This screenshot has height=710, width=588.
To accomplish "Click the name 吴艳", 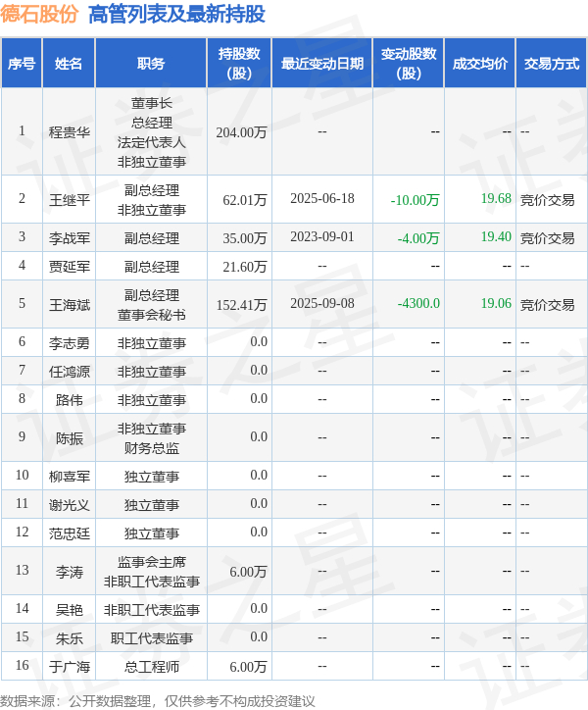I will pyautogui.click(x=70, y=609).
